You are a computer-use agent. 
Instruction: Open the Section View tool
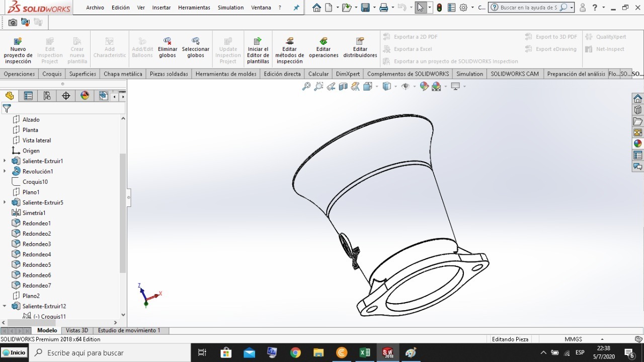coord(343,86)
